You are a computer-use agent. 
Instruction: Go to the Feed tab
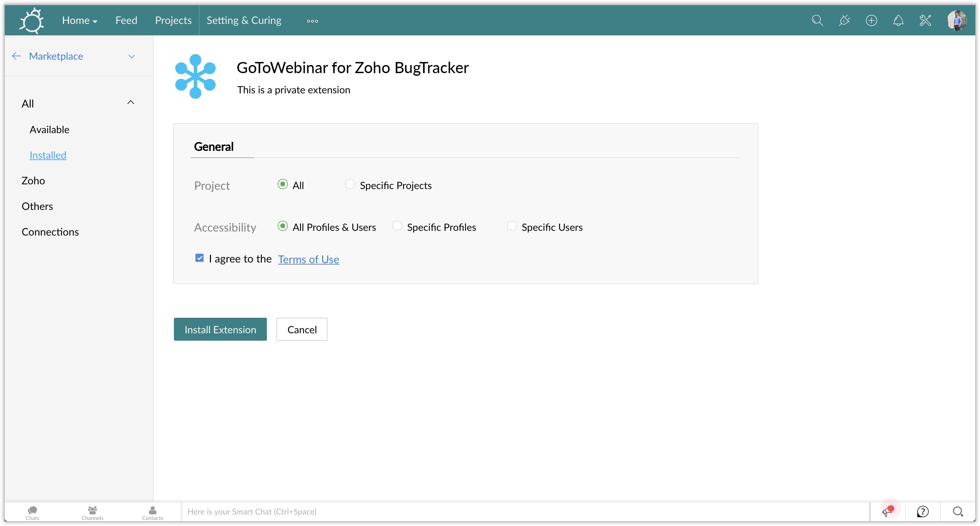click(x=126, y=21)
